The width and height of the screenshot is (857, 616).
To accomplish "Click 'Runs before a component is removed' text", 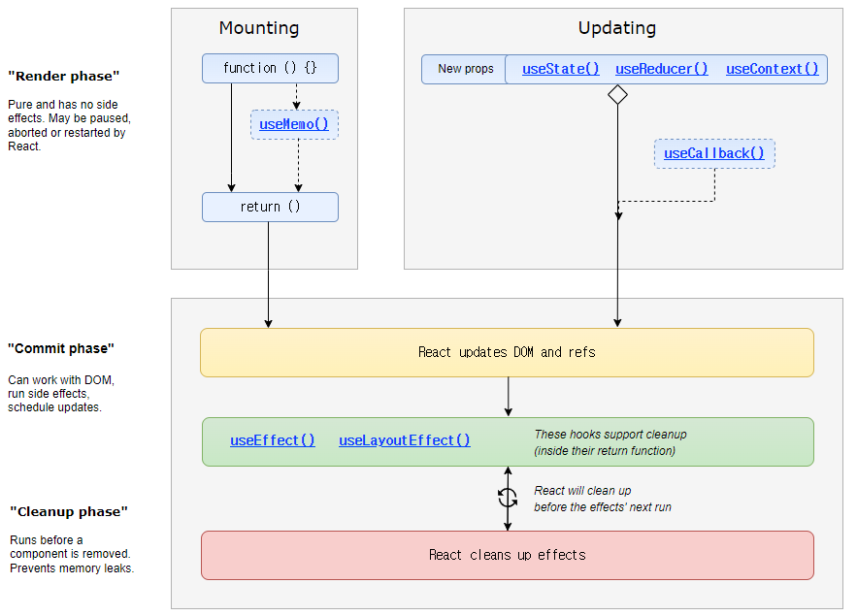I will click(x=72, y=554).
